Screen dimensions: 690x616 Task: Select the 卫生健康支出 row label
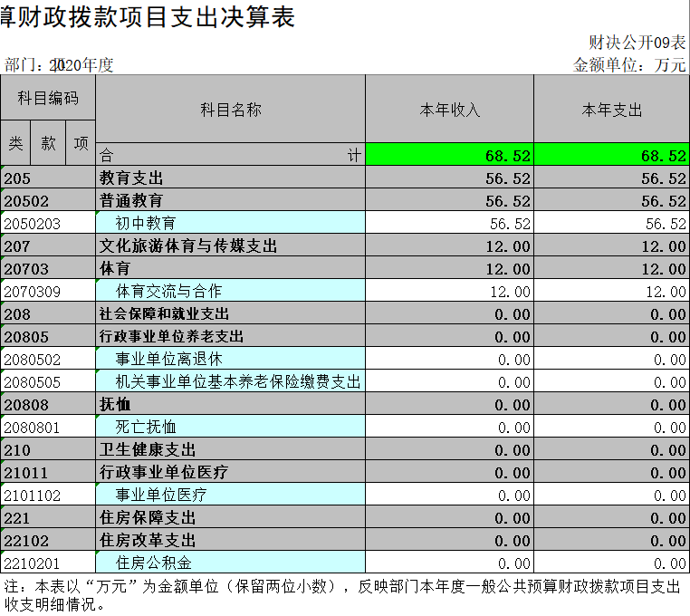point(230,449)
